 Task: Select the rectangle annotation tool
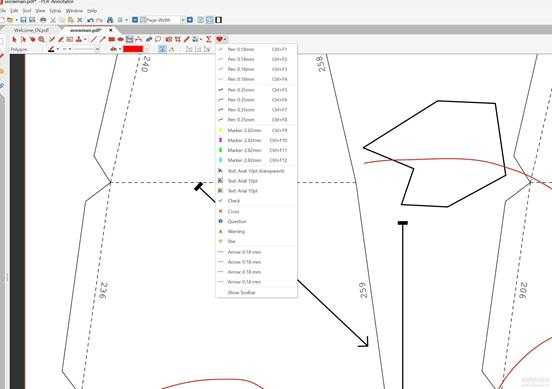(x=112, y=39)
